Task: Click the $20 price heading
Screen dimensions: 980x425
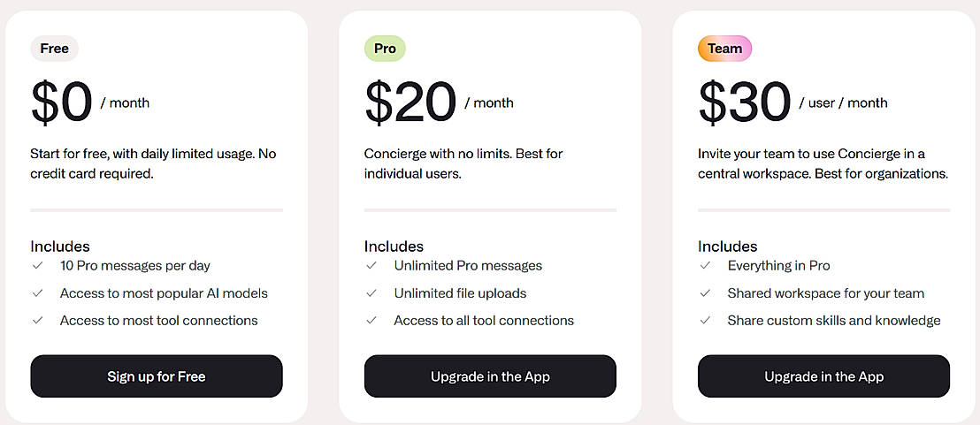Action: (x=410, y=102)
